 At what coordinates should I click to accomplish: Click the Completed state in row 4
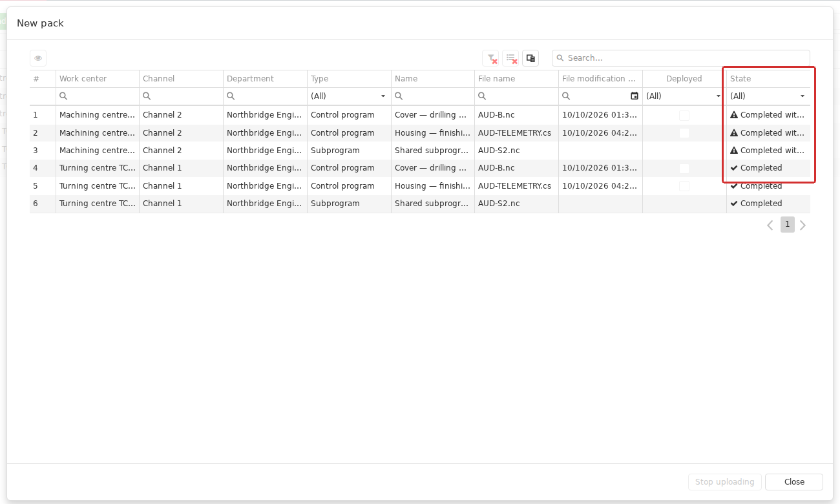768,168
